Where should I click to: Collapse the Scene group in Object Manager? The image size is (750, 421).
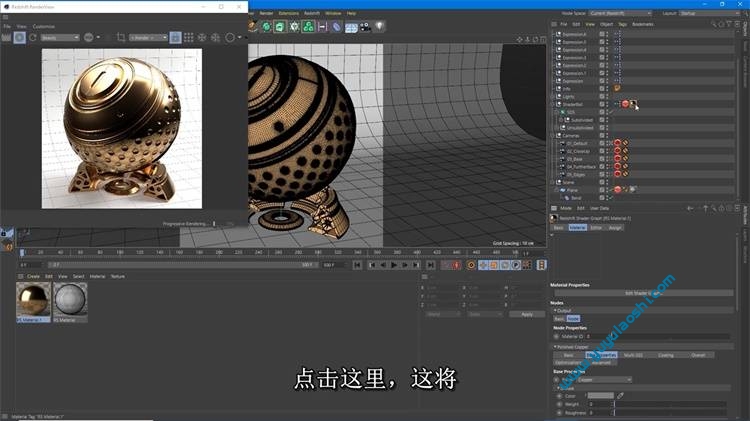[553, 182]
